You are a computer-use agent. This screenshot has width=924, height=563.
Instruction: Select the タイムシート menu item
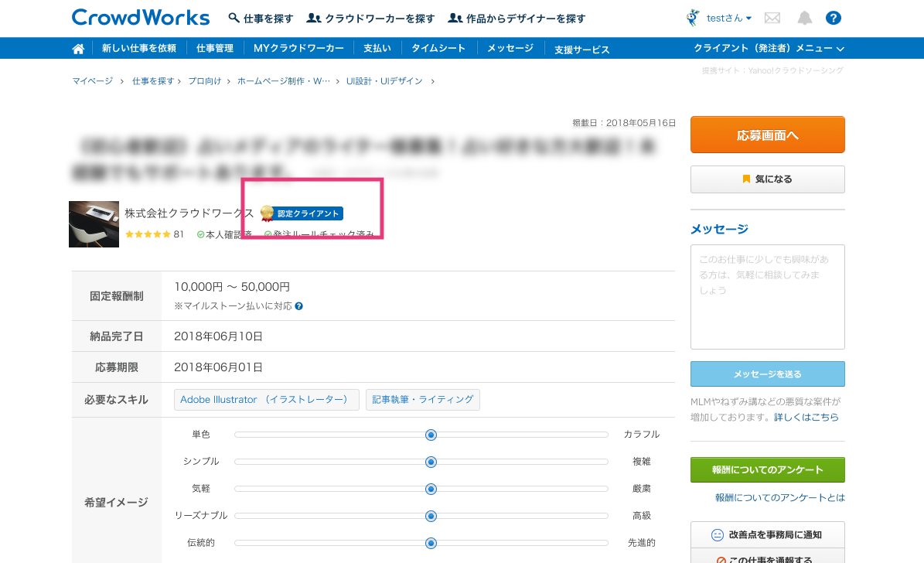[438, 48]
